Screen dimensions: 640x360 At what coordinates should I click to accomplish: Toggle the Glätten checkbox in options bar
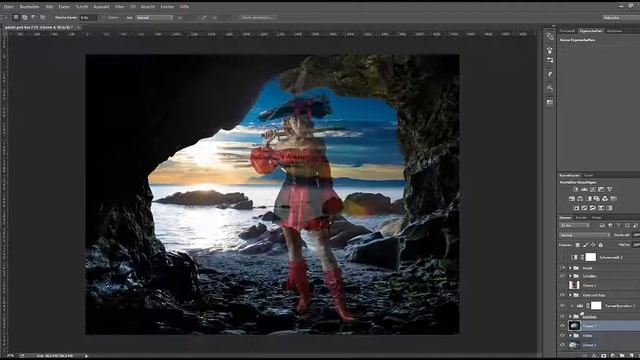[103, 18]
